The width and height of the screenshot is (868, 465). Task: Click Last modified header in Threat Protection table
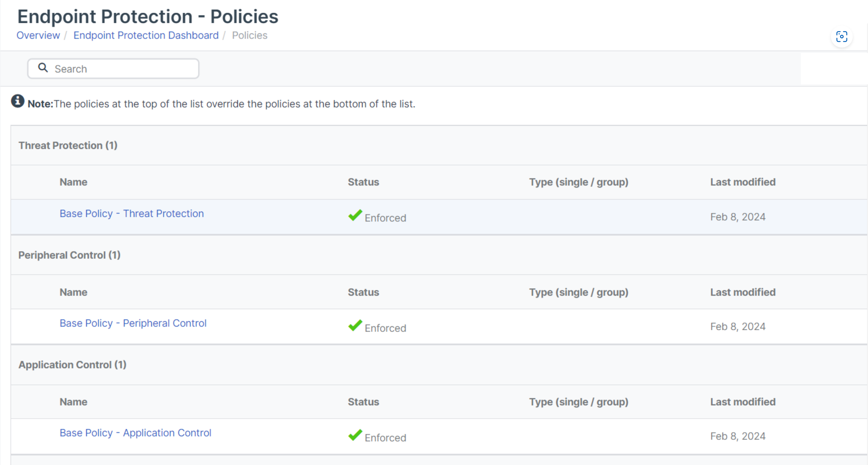coord(743,182)
